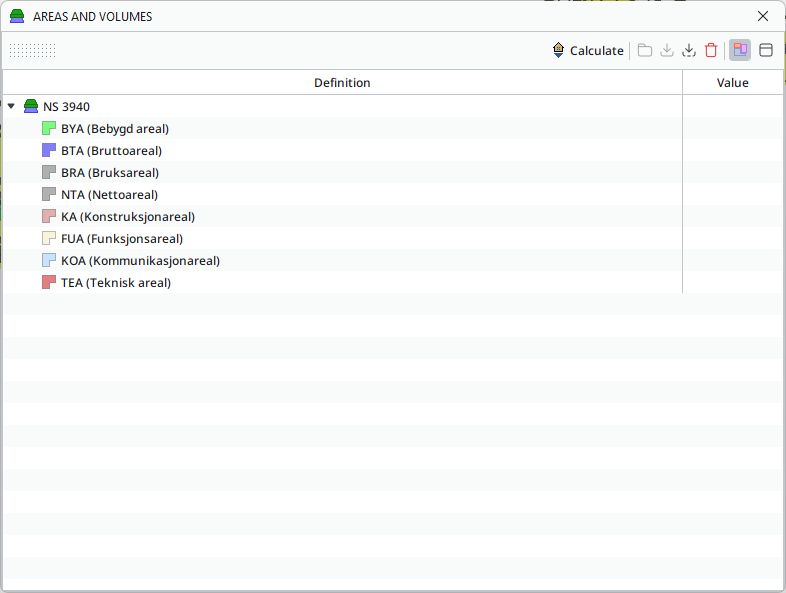Screen dimensions: 786x593
Task: Click the light blue KOA area icon
Action: click(49, 261)
